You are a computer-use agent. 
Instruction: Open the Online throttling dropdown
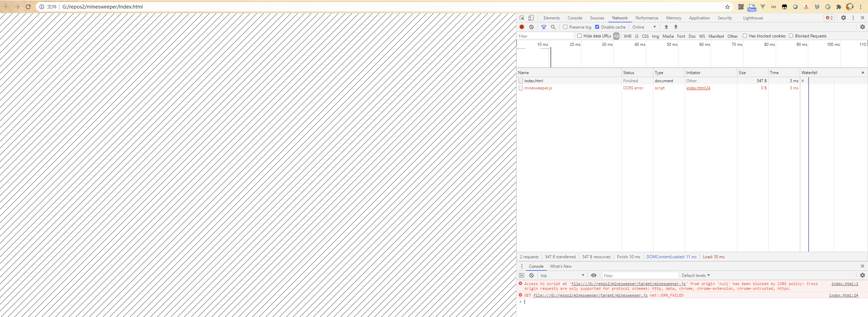(x=644, y=27)
